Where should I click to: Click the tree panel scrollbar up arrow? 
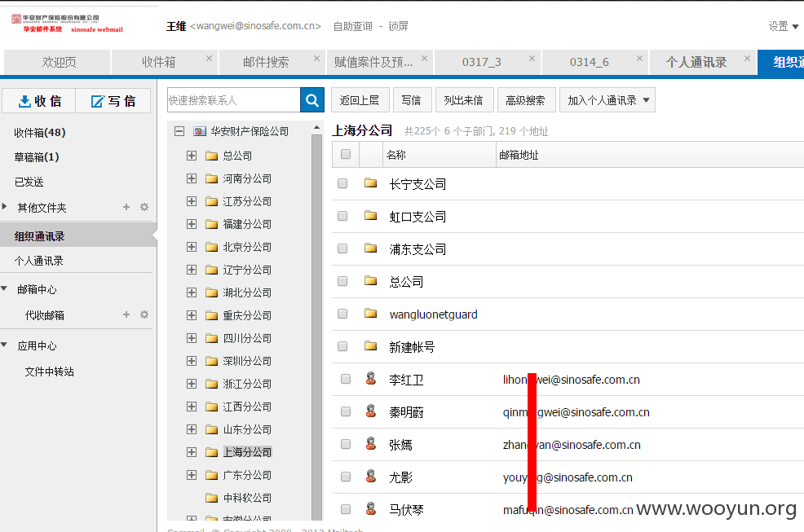coord(317,127)
